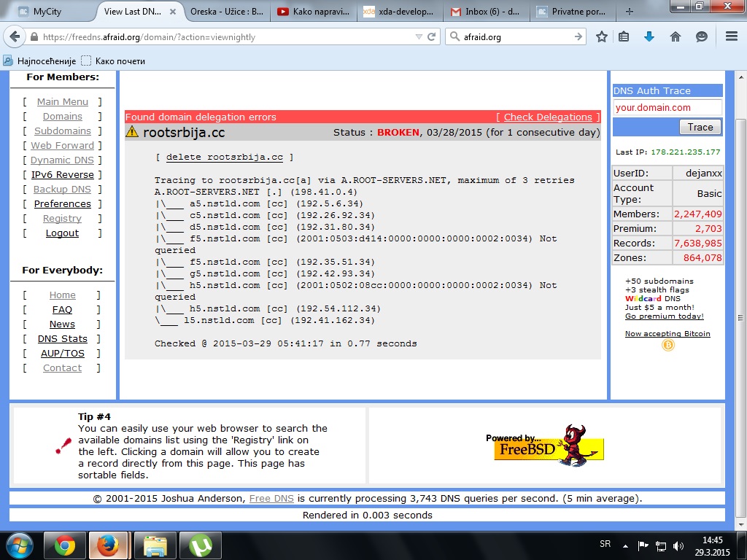Go back with the browser back arrow
The width and height of the screenshot is (747, 560).
15,36
